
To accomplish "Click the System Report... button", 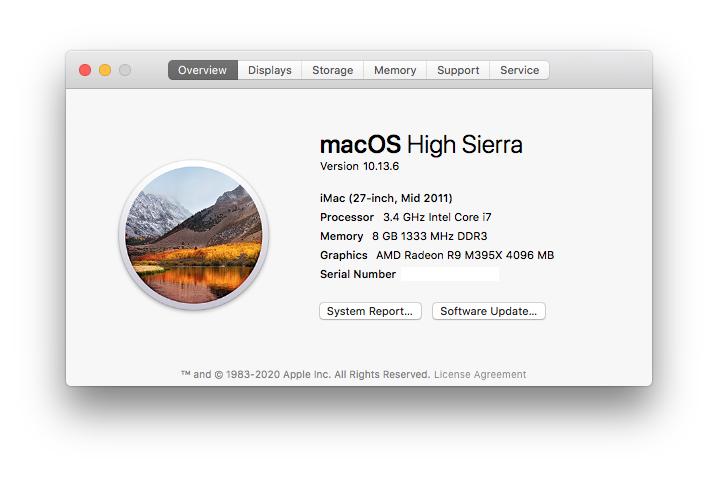I will point(370,311).
